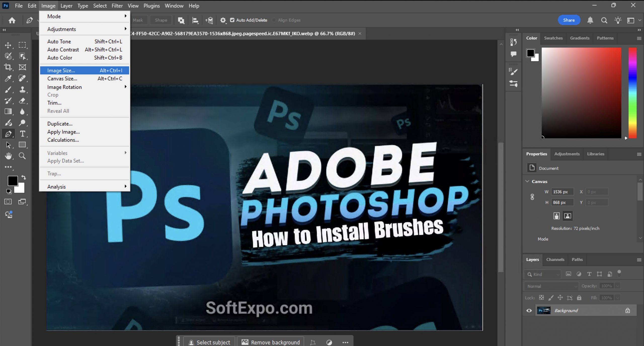
Task: Select the Crop tool
Action: 8,67
